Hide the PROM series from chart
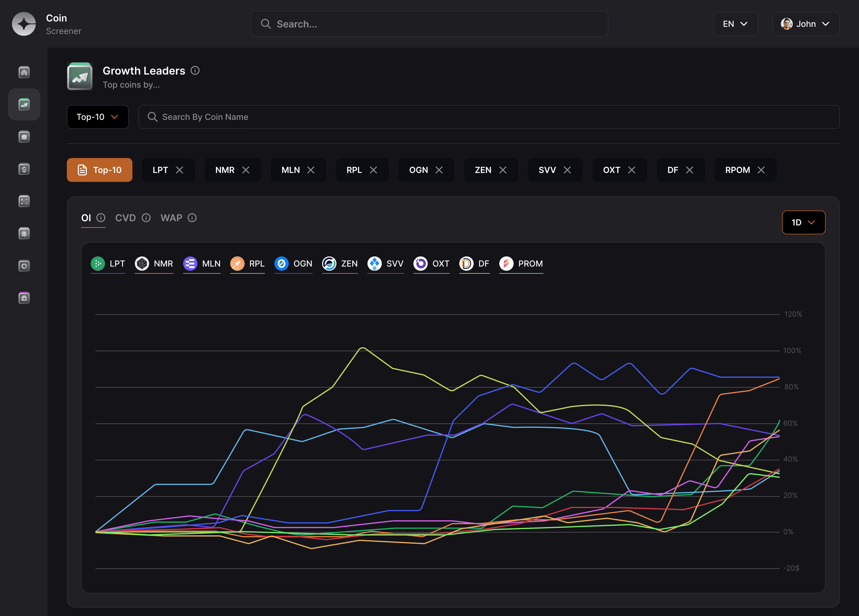The width and height of the screenshot is (859, 616). point(521,264)
